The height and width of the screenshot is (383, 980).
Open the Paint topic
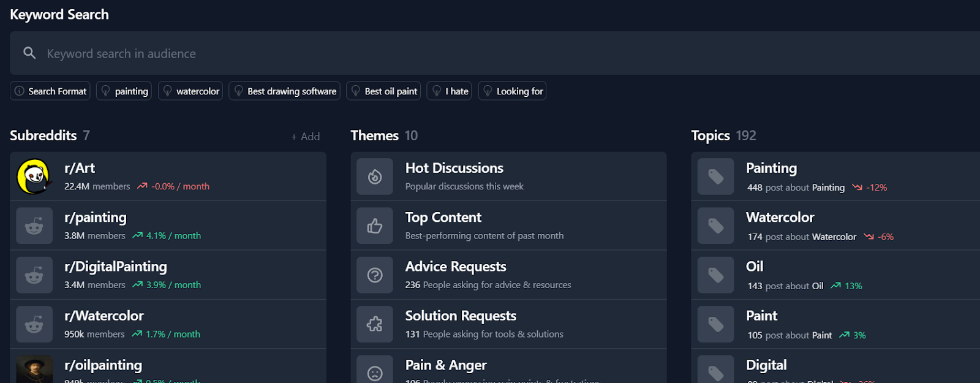[835, 324]
